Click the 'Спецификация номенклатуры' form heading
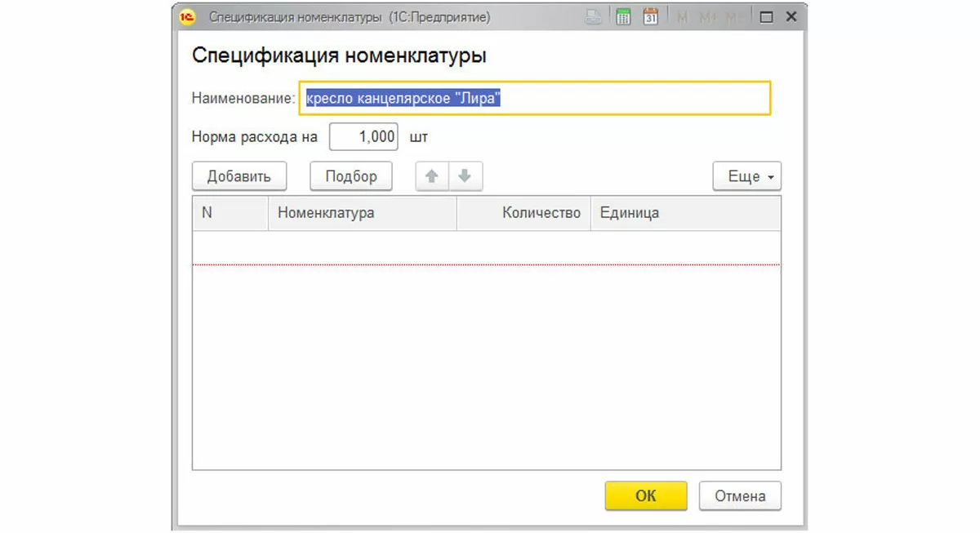Screen dimensions: 980x533 point(339,56)
